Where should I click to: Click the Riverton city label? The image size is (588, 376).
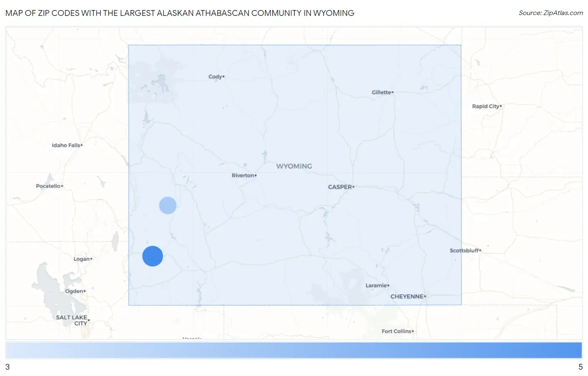[x=243, y=175]
